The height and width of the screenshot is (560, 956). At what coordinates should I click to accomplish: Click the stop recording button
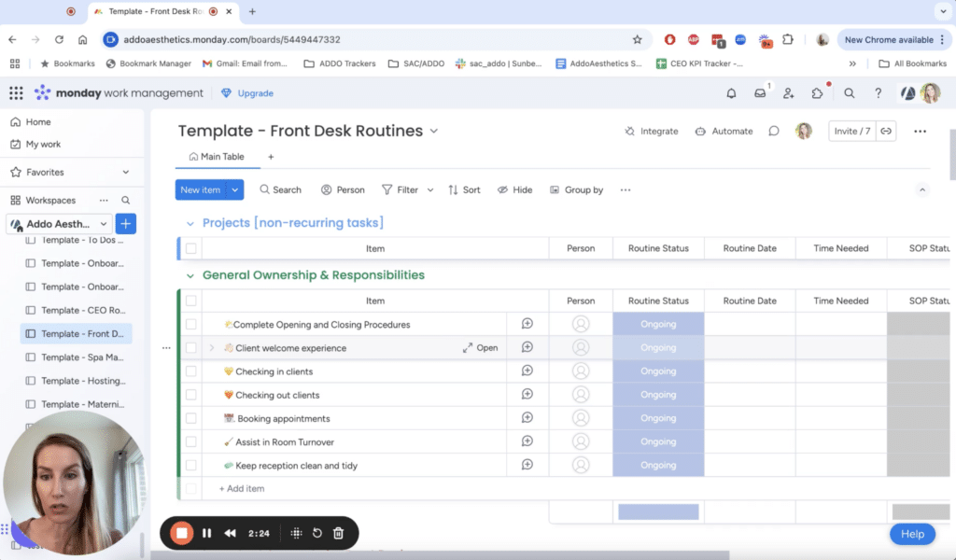pos(182,533)
